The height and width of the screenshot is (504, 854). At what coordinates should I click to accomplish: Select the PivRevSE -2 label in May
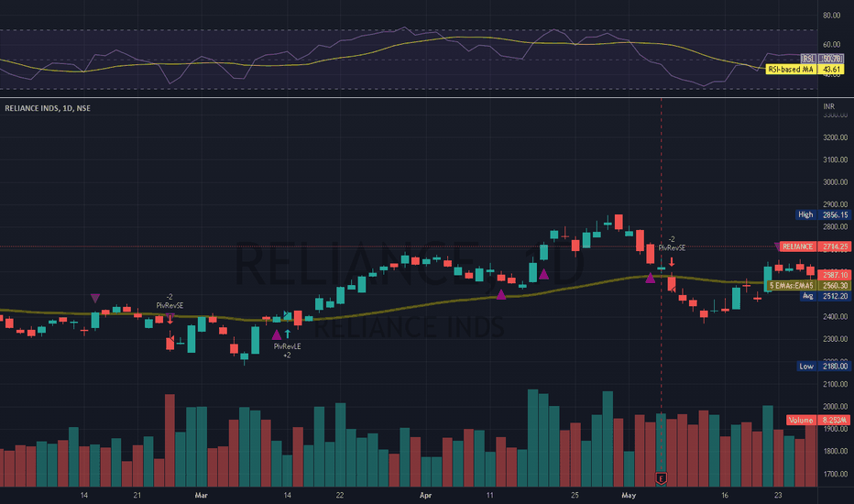[672, 244]
